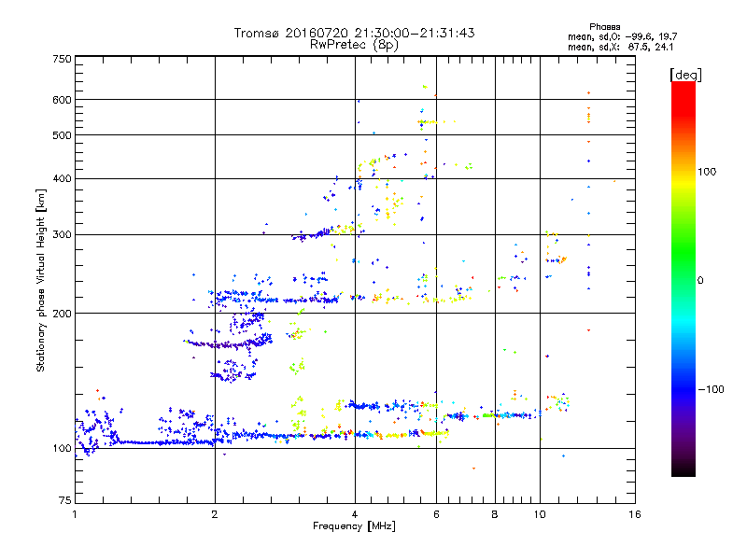This screenshot has width=747, height=560.
Task: Click the "100" y-axis height label
Action: pos(62,448)
